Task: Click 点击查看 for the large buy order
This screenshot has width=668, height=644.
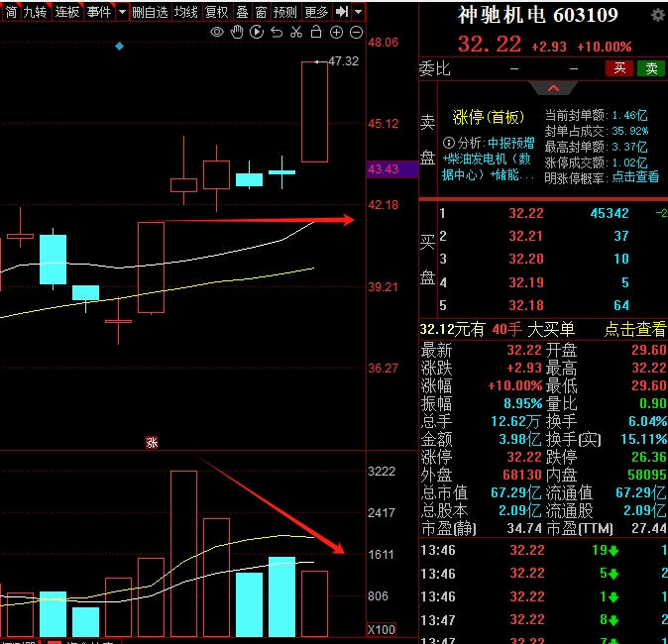Action: click(635, 329)
